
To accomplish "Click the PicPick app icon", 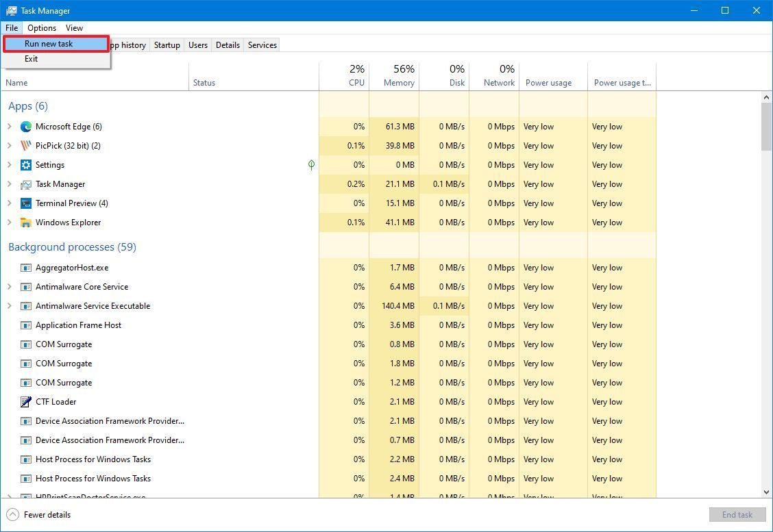I will click(x=25, y=145).
